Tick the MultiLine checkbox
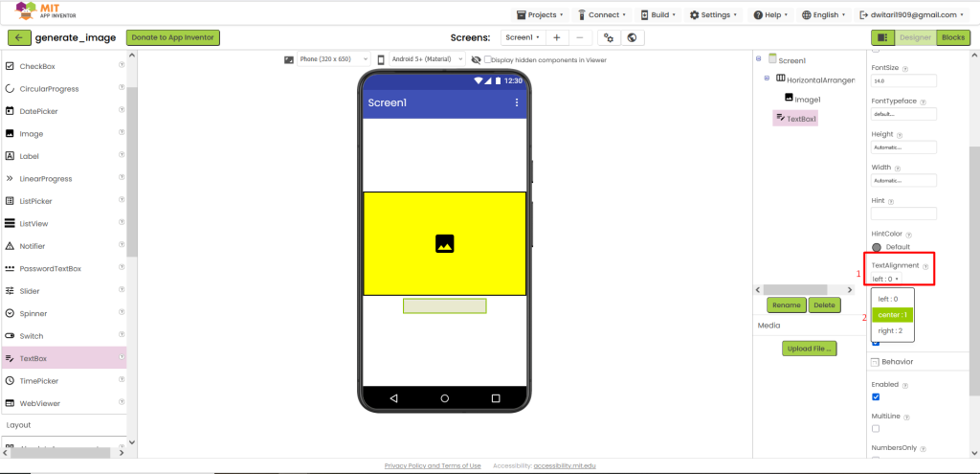This screenshot has height=474, width=980. 876,428
